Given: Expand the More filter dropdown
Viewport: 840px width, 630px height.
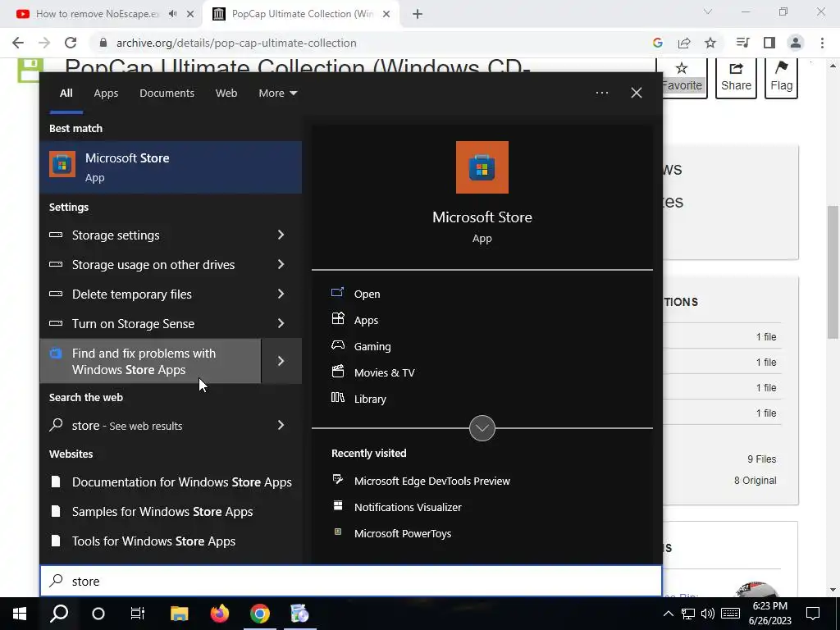Looking at the screenshot, I should click(277, 93).
